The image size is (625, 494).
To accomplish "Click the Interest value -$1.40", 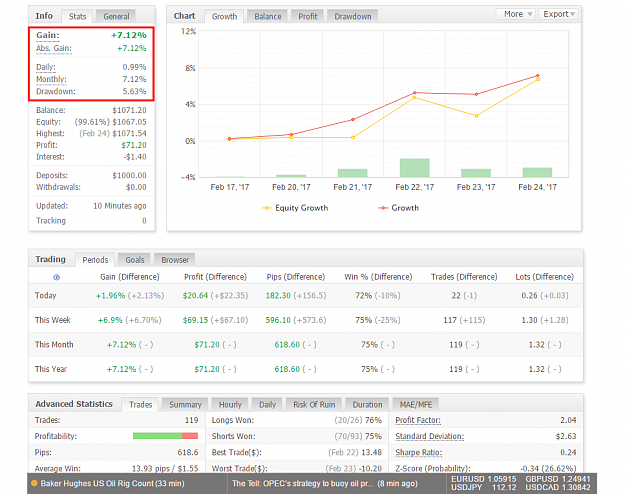I will point(135,157).
